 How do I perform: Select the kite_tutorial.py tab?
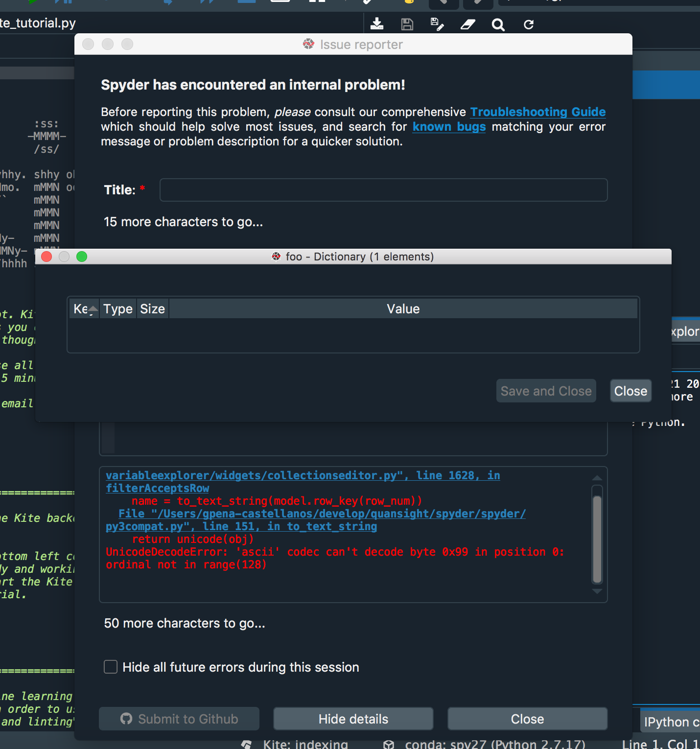coord(38,23)
